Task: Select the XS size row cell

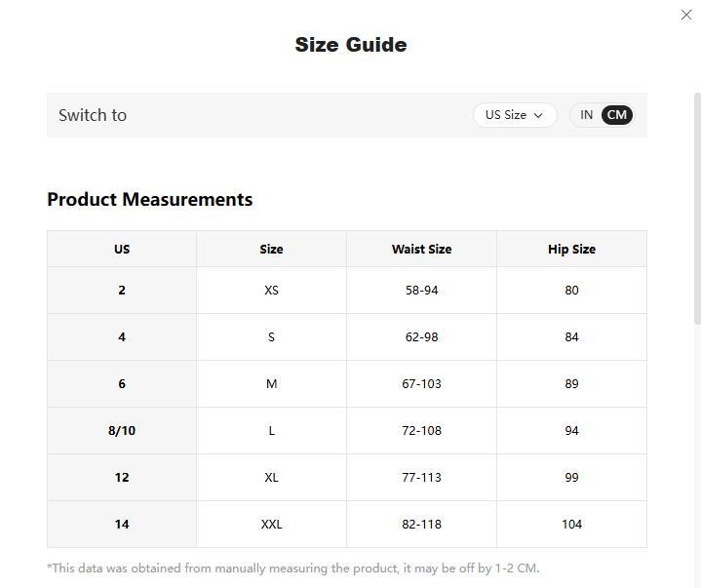Action: tap(271, 291)
